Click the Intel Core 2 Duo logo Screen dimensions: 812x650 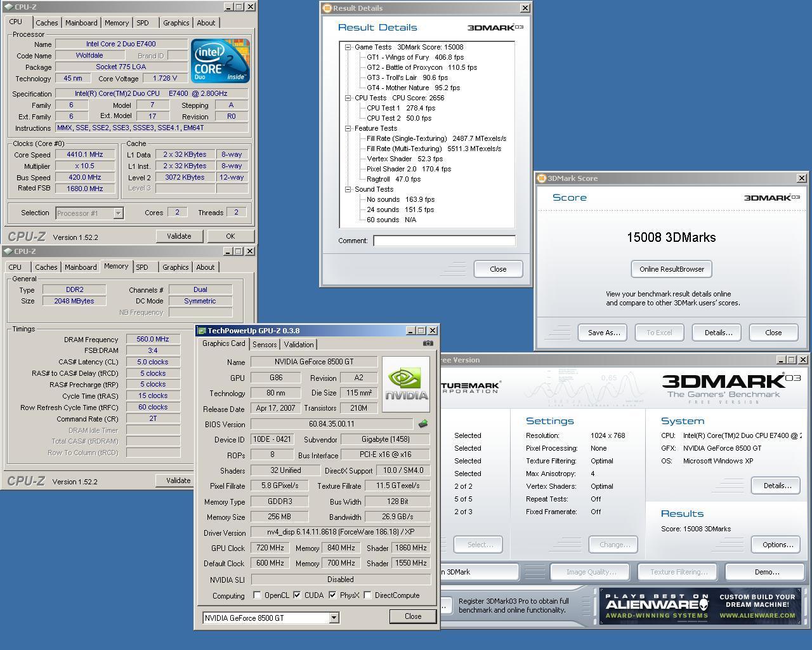220,61
